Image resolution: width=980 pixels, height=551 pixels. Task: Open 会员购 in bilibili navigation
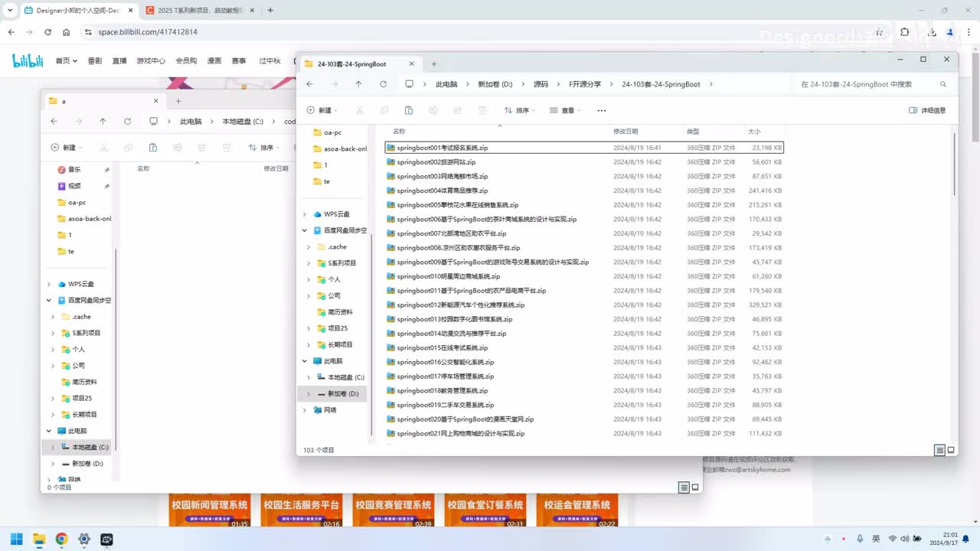point(186,60)
